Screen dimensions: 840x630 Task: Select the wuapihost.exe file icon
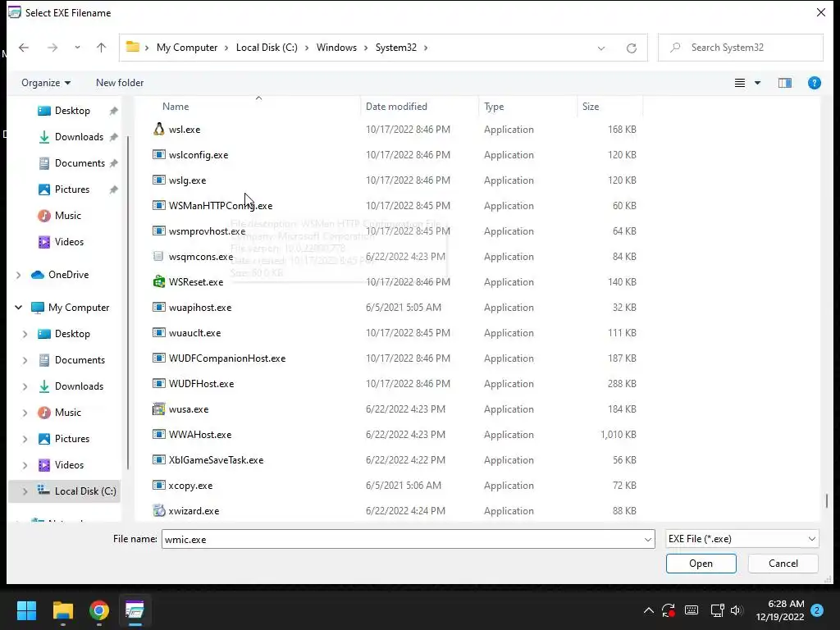coord(158,307)
